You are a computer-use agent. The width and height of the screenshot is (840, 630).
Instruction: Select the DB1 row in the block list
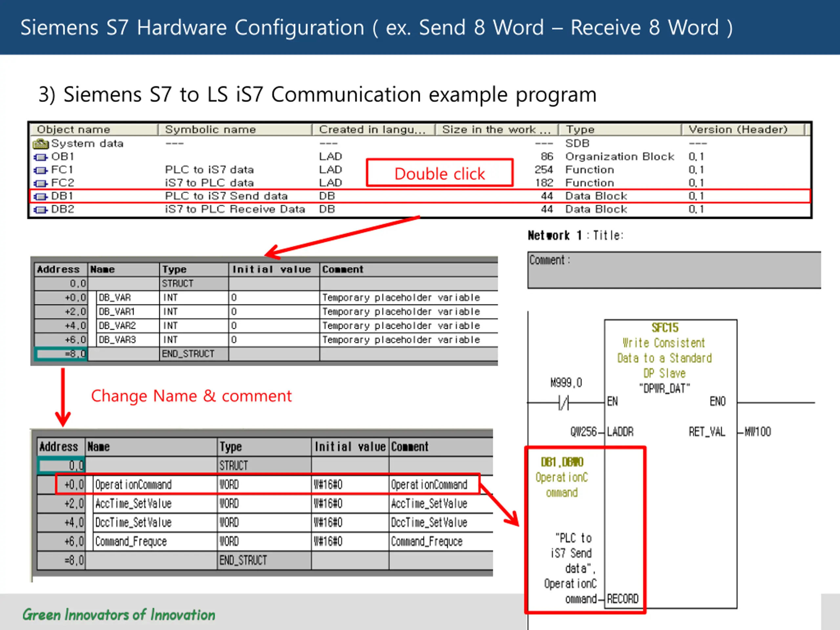[x=420, y=196]
